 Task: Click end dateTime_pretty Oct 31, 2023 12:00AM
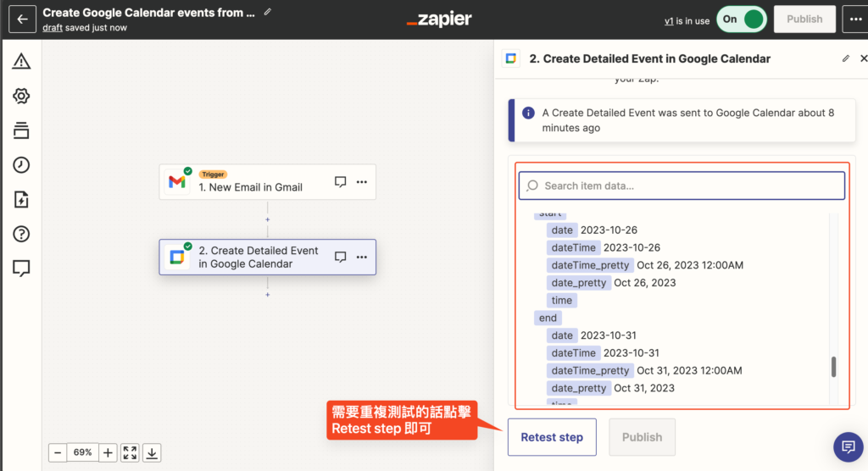pyautogui.click(x=689, y=371)
